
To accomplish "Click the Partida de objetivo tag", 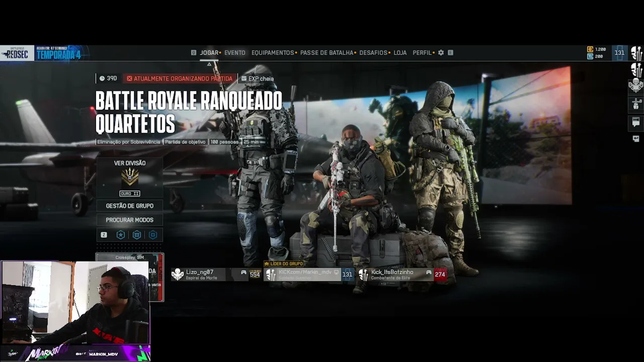I will (x=185, y=142).
